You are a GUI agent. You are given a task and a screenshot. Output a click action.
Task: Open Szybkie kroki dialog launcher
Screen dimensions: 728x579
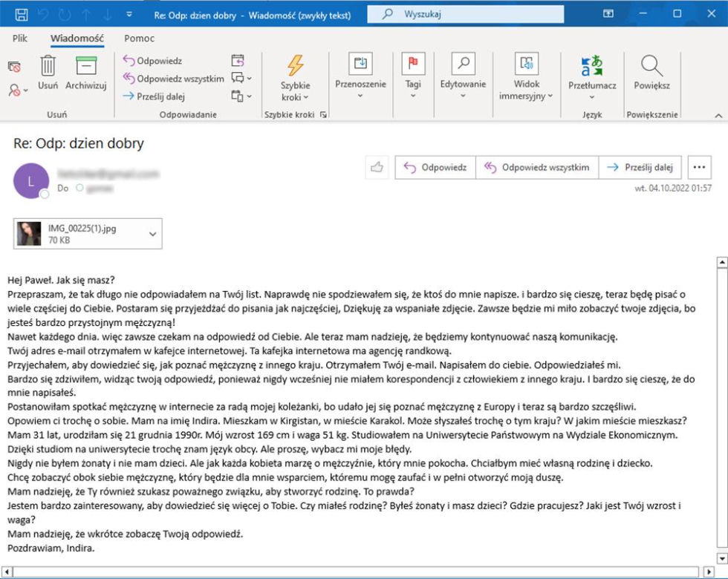[x=323, y=114]
